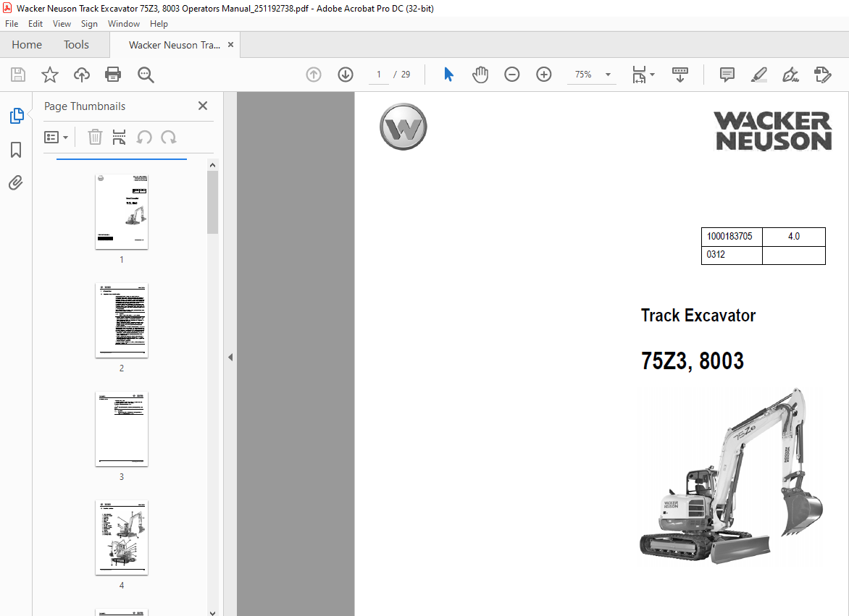Open thumbnails options dropdown menu

56,138
